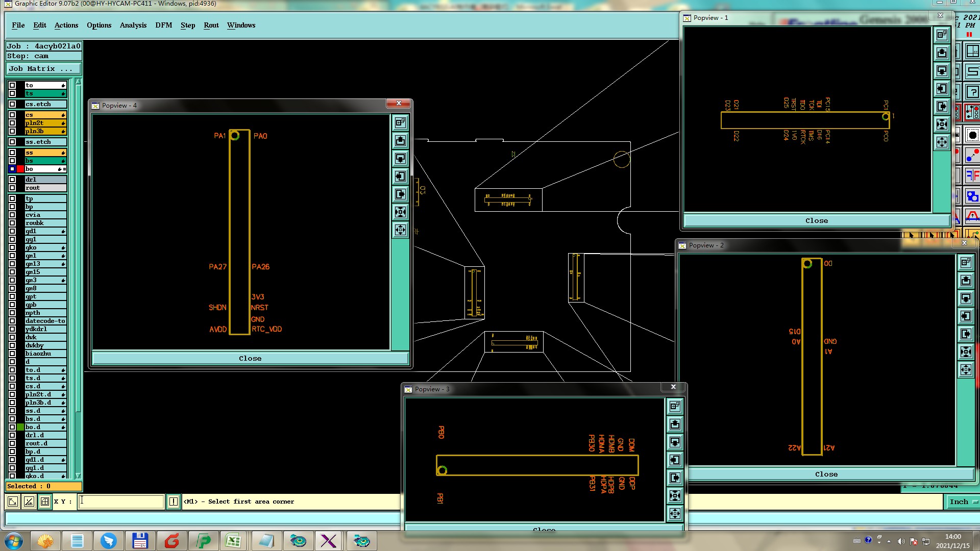Viewport: 980px width, 551px height.
Task: Click Close button in Popview 4
Action: (250, 358)
